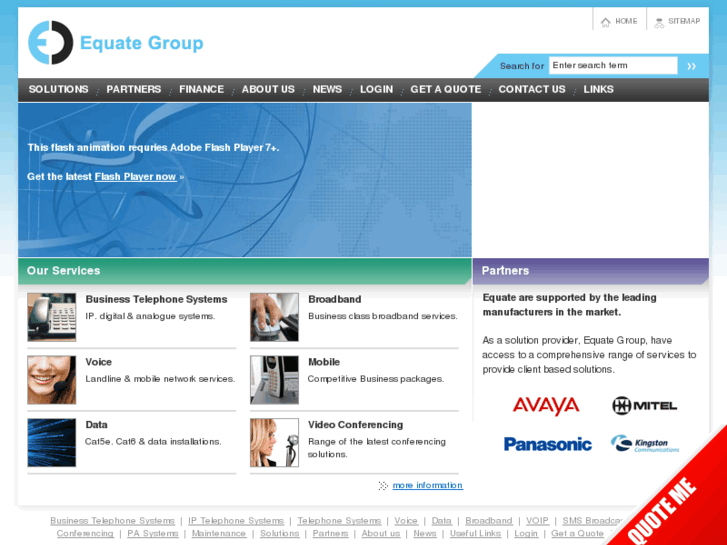727x545 pixels.
Task: Click footer News link
Action: coord(425,533)
